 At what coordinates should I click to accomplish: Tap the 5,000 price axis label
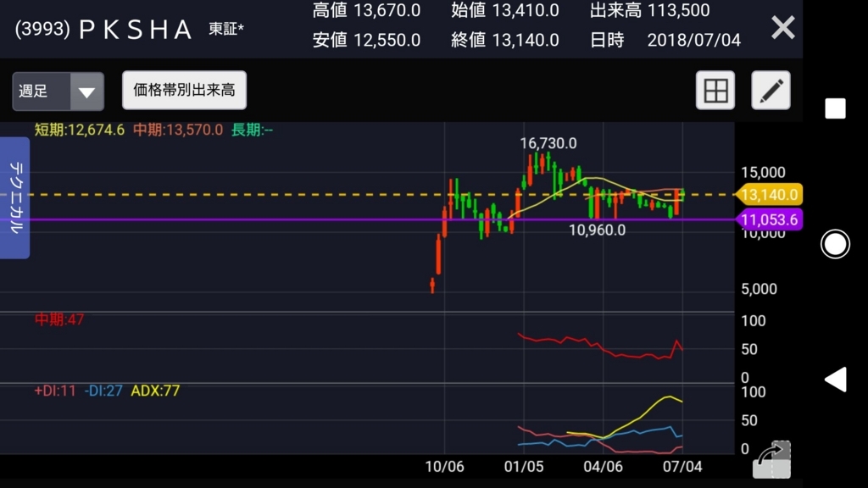point(759,289)
